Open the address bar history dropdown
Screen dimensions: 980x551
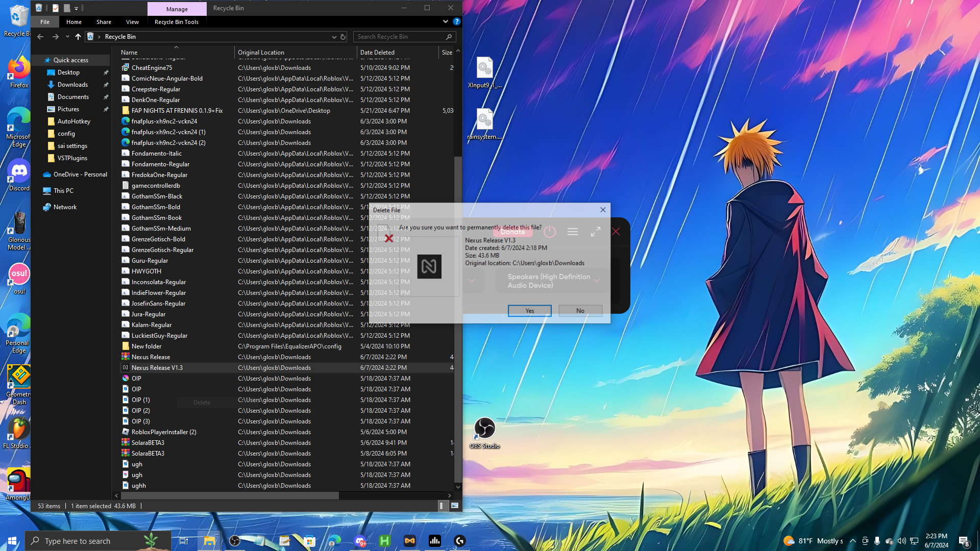coord(334,37)
